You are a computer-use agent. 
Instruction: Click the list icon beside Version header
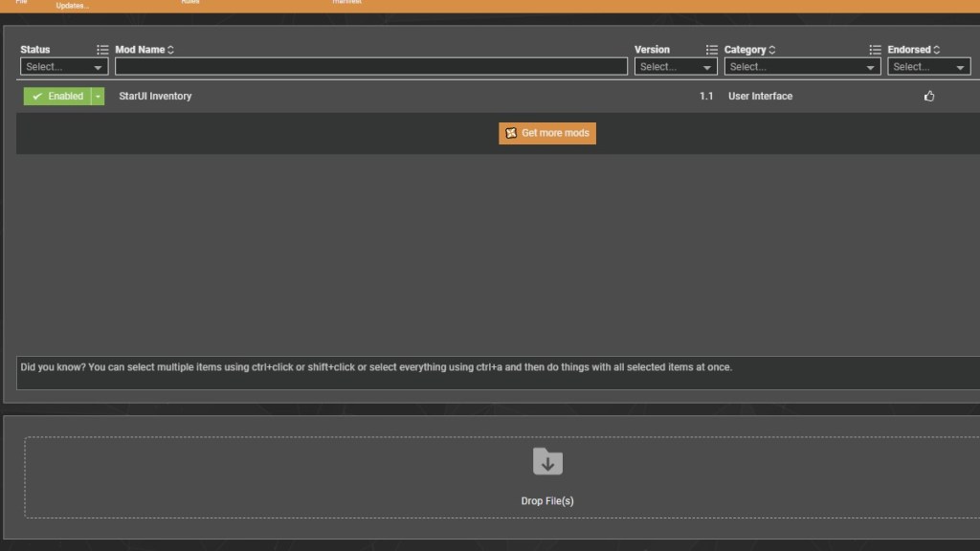tap(711, 50)
